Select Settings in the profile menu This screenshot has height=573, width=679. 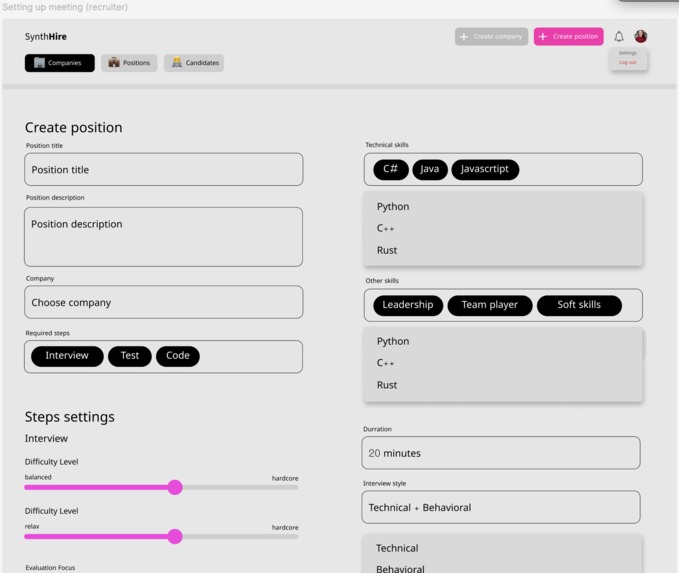[627, 53]
